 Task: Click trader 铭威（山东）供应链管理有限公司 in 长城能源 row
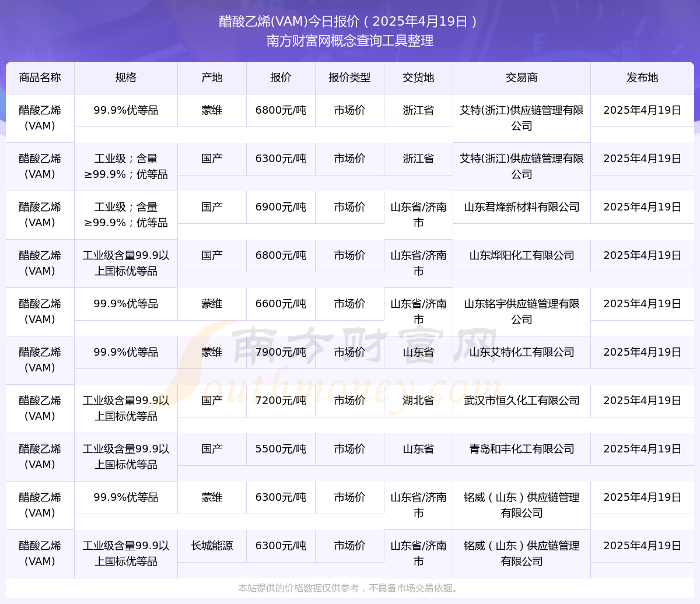point(521,553)
